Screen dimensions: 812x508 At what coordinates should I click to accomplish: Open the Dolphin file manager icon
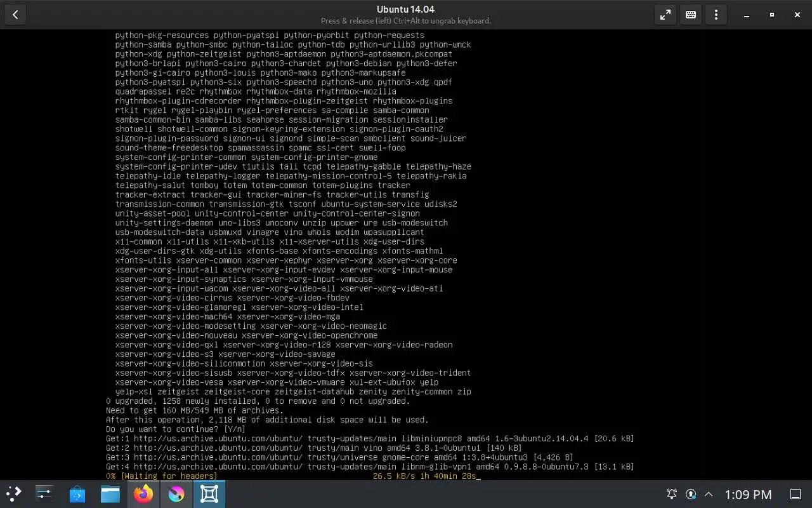tap(110, 494)
